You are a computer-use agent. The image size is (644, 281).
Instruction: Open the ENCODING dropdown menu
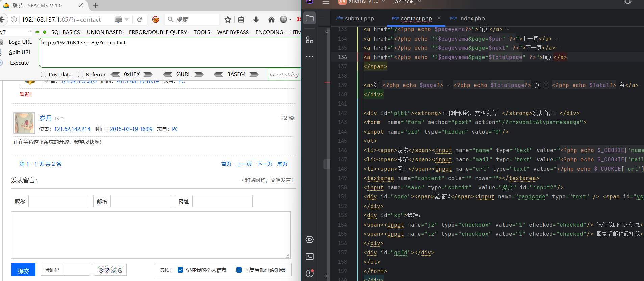[x=270, y=32]
